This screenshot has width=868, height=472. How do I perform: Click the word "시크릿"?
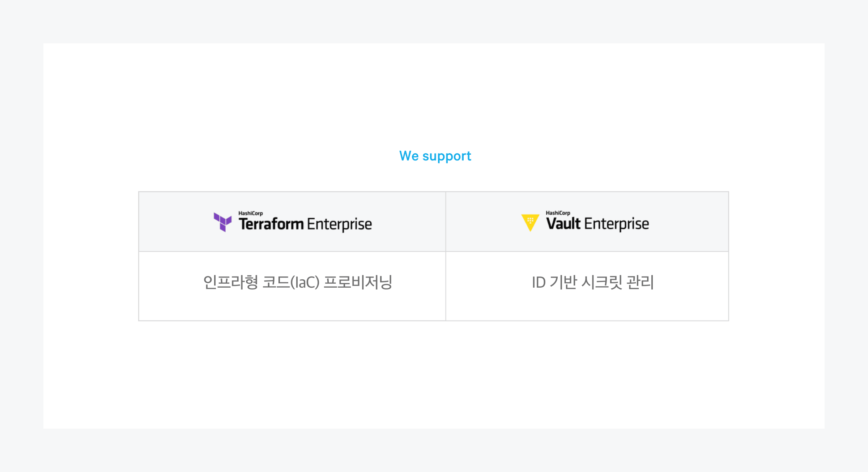pos(601,282)
